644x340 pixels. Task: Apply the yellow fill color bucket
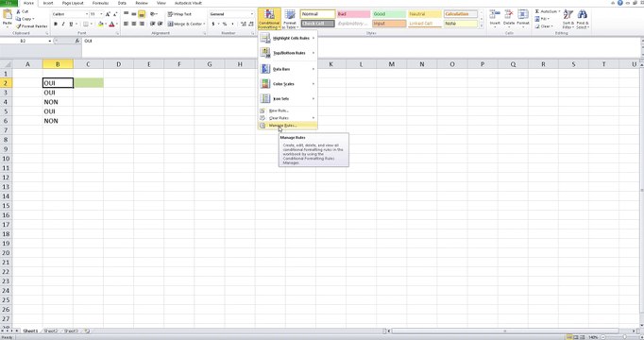tap(101, 25)
